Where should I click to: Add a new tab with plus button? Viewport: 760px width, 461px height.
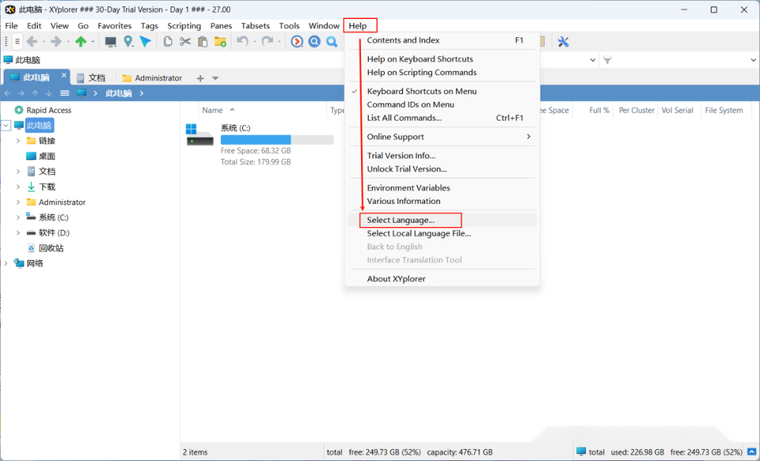(200, 78)
